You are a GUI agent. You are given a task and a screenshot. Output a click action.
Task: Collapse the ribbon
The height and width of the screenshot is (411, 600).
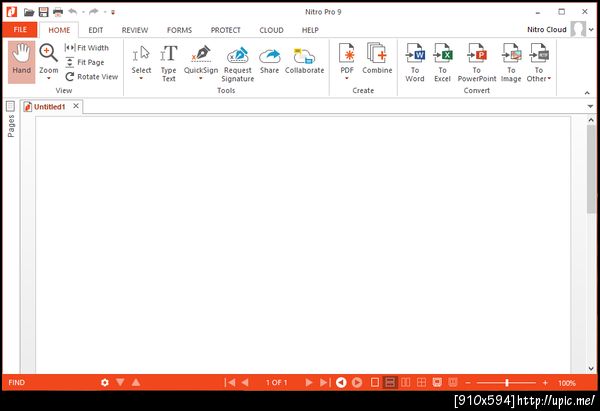(x=587, y=93)
